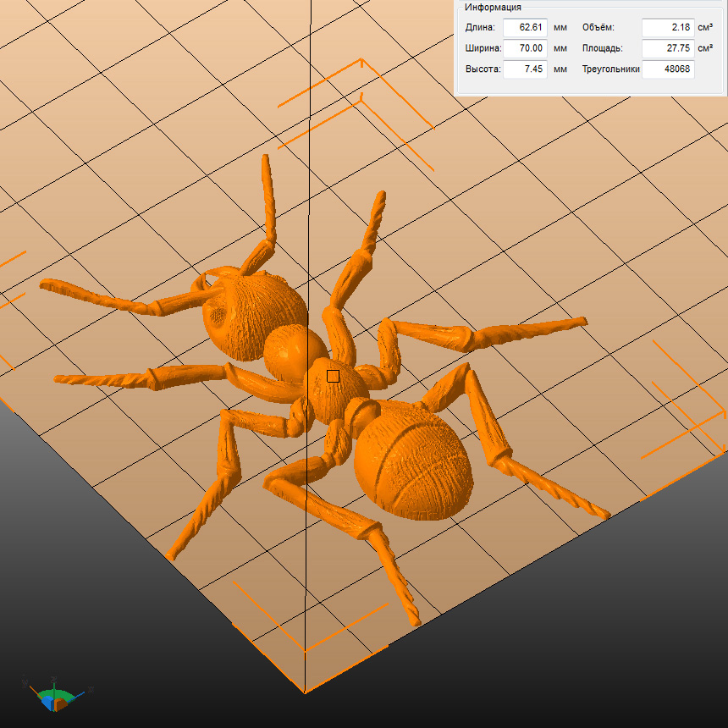Click the Информация panel title

click(493, 8)
